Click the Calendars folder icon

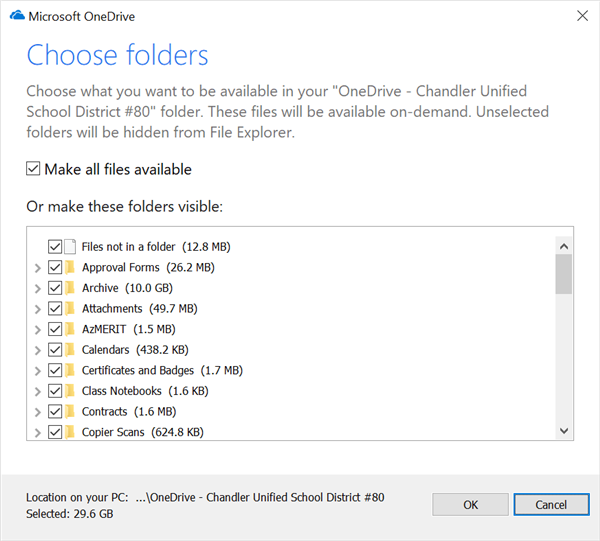click(x=70, y=350)
